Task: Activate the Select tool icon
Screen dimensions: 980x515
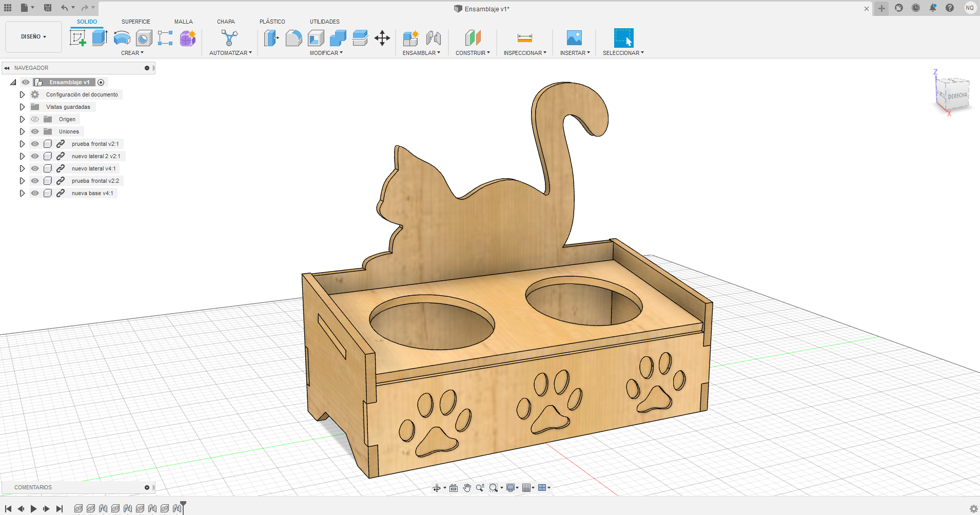Action: pyautogui.click(x=623, y=38)
